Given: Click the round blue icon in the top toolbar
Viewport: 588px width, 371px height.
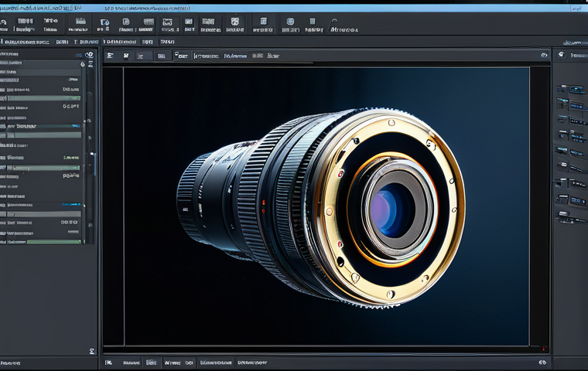Looking at the screenshot, I should 290,22.
